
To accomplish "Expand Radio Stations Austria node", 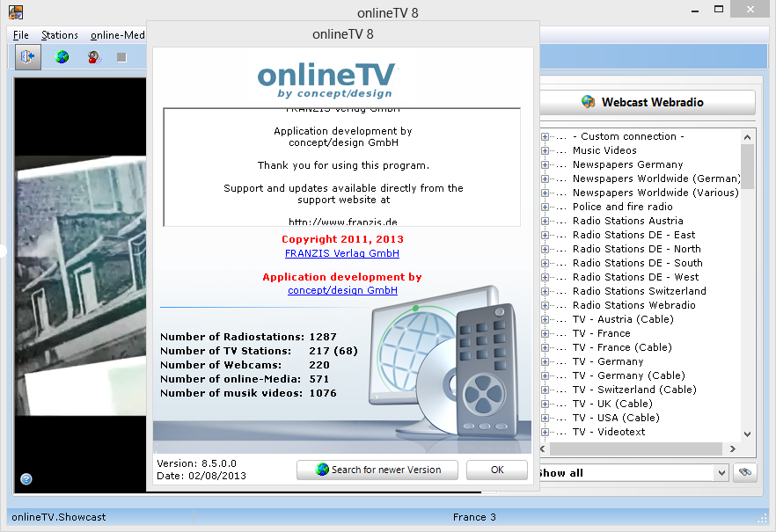I will 545,221.
